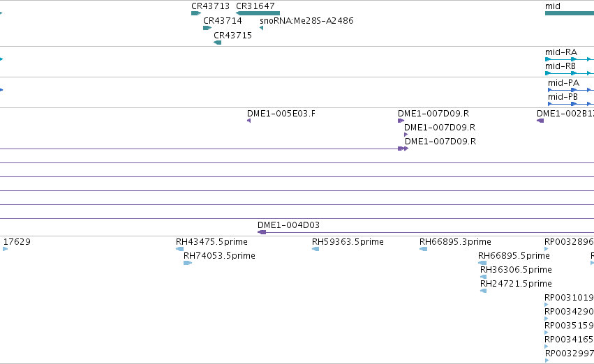Viewport: 594px width, 364px height.
Task: Click the arrow glyph under label 17629
Action: point(6,249)
